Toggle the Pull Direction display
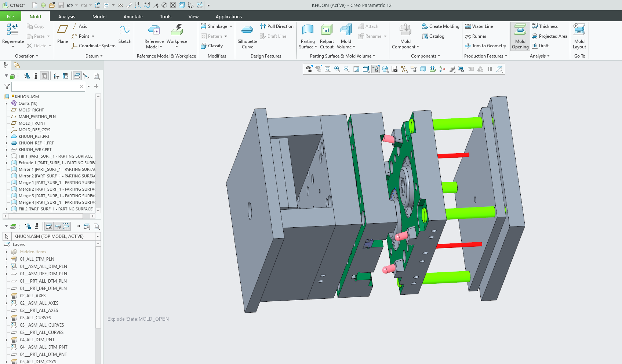The height and width of the screenshot is (364, 622). click(277, 26)
